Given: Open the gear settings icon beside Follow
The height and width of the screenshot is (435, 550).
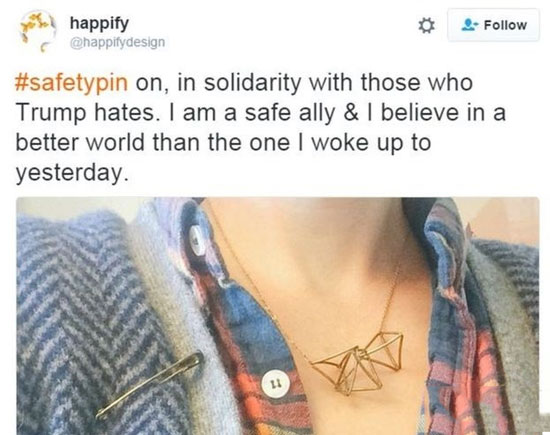Looking at the screenshot, I should 426,26.
